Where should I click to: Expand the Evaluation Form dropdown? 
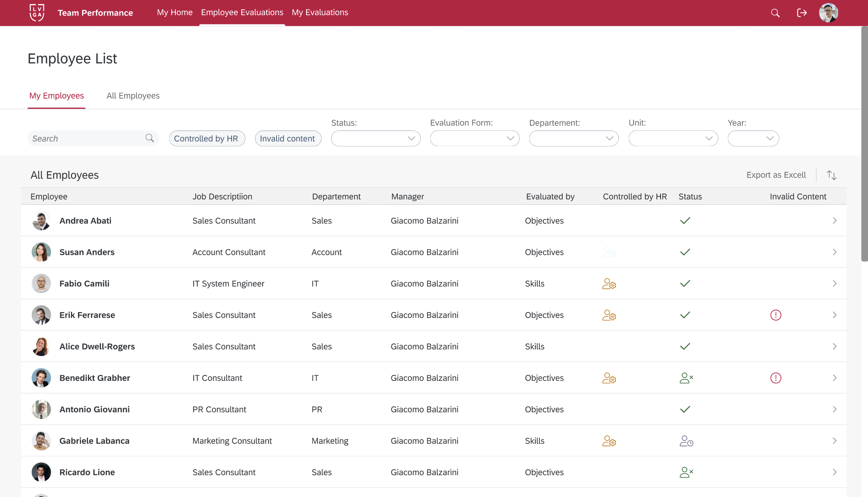point(475,139)
